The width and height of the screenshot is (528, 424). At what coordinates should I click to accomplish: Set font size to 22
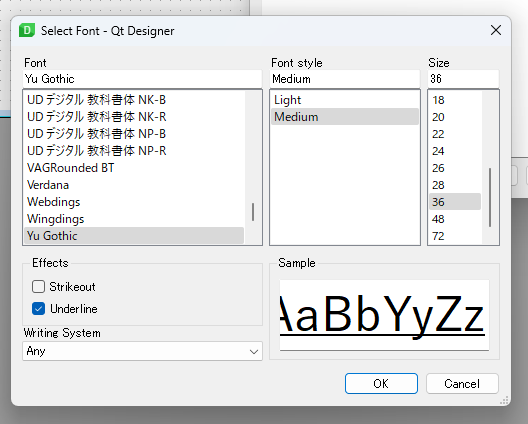click(x=455, y=134)
